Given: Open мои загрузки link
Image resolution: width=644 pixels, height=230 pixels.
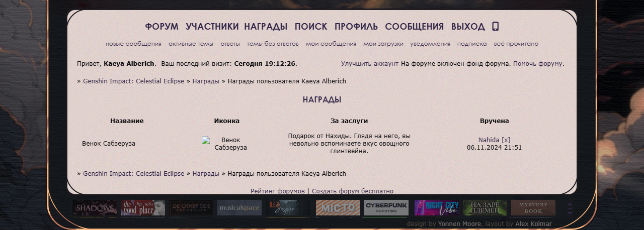Looking at the screenshot, I should 383,44.
